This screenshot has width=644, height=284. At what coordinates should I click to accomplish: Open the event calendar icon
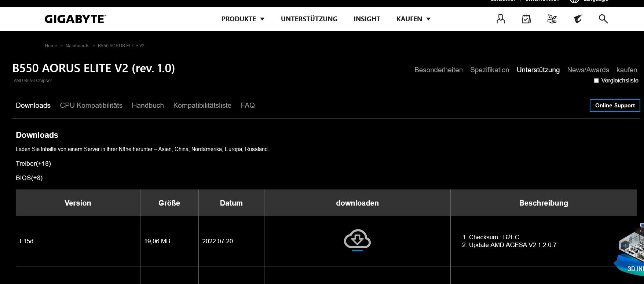[526, 19]
